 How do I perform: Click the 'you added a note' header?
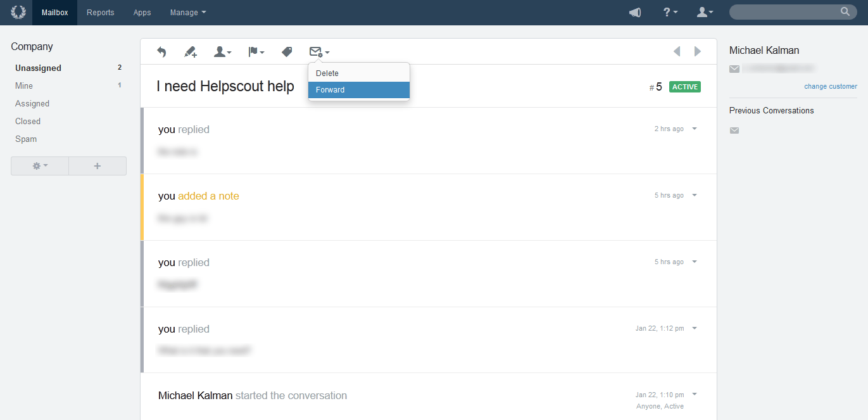click(x=199, y=196)
